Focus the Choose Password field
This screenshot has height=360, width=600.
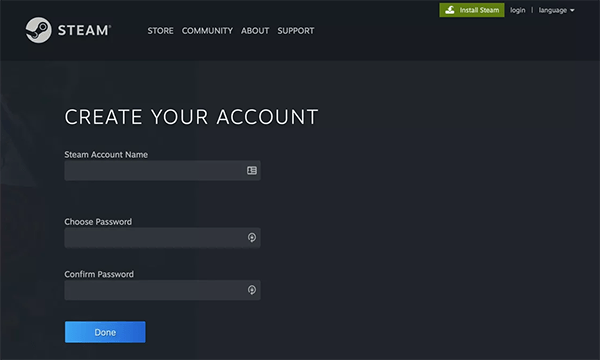[x=162, y=238]
